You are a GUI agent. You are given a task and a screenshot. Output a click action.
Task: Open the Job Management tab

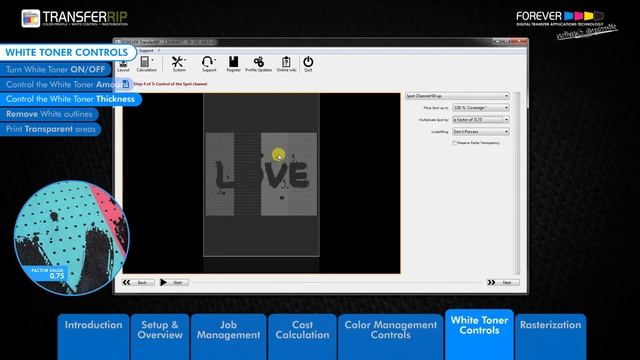(x=229, y=336)
